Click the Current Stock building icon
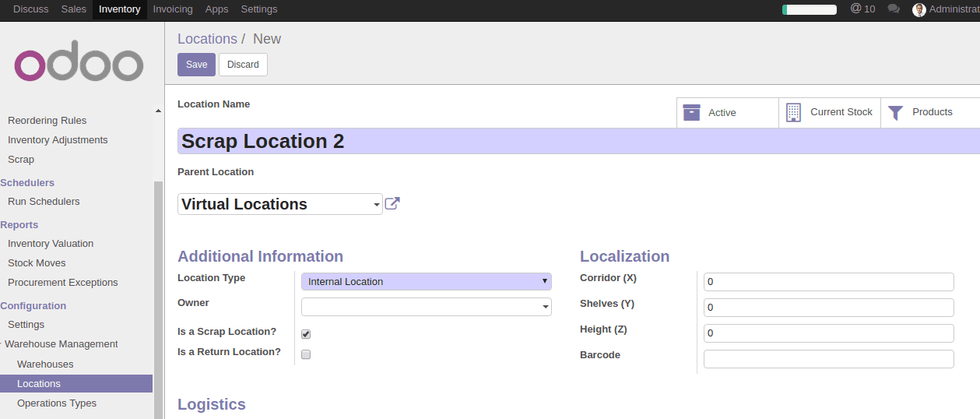The height and width of the screenshot is (419, 980). 793,112
